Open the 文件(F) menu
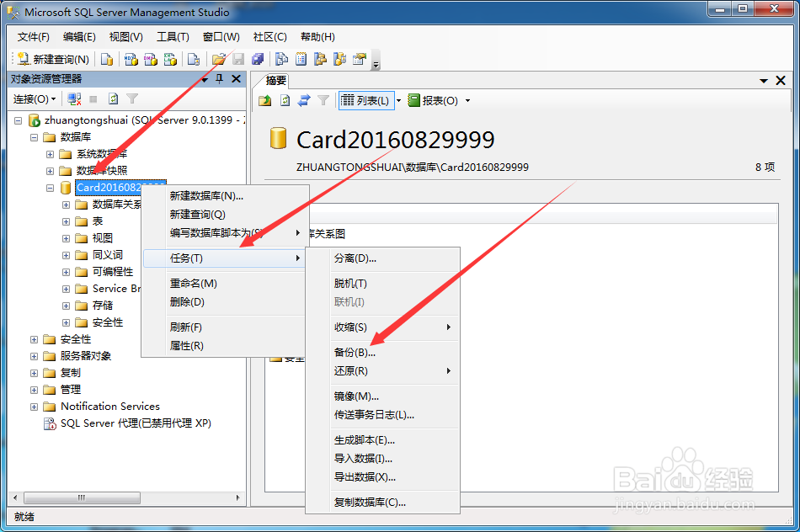Image resolution: width=800 pixels, height=532 pixels. pyautogui.click(x=33, y=37)
